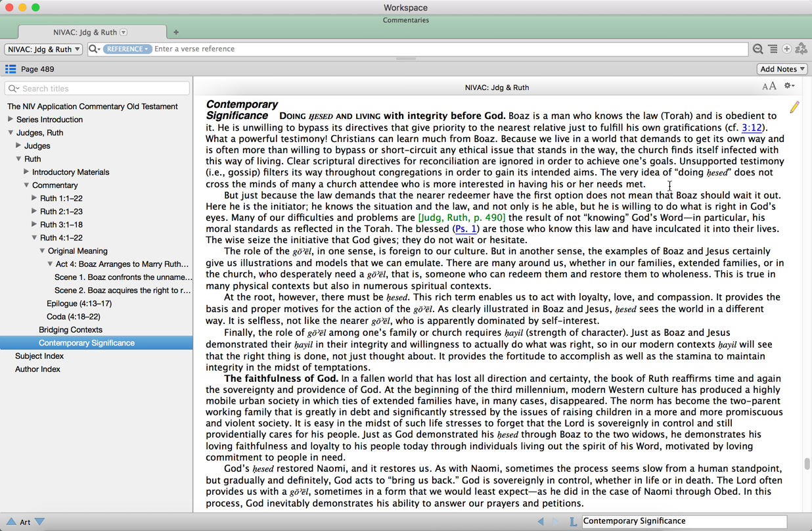Select the NIVAC: Jdg & Ruth tab

click(92, 32)
